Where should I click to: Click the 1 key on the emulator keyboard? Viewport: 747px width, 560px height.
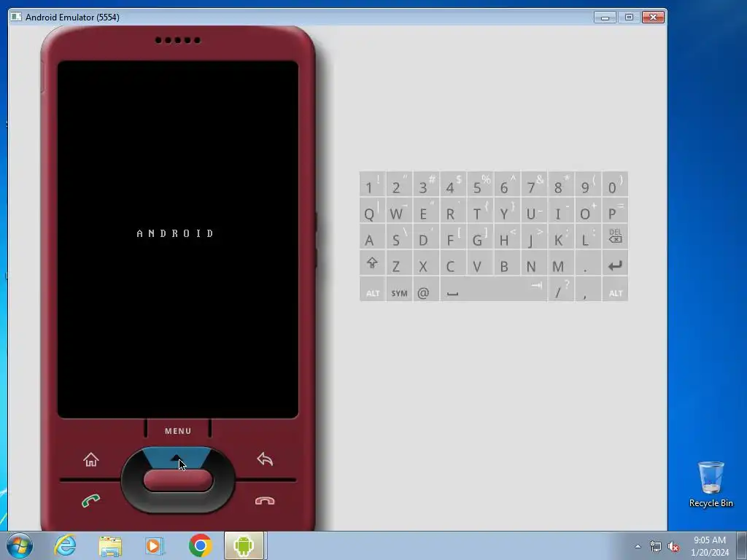(x=373, y=184)
